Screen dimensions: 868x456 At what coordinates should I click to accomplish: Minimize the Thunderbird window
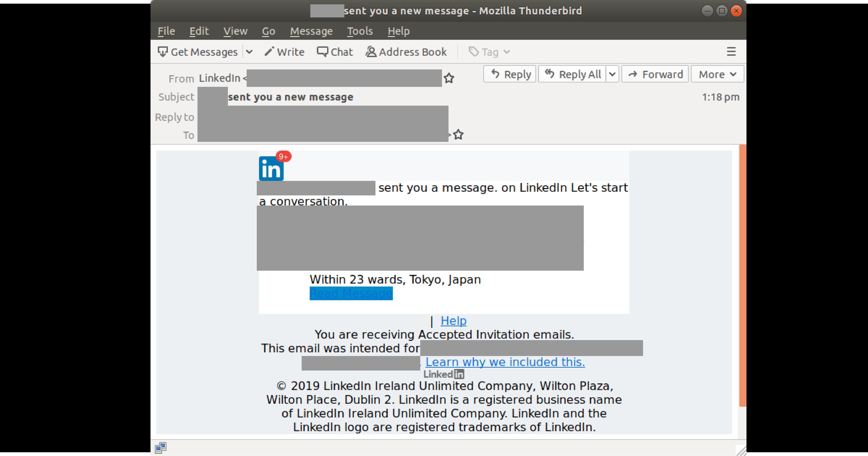(707, 11)
